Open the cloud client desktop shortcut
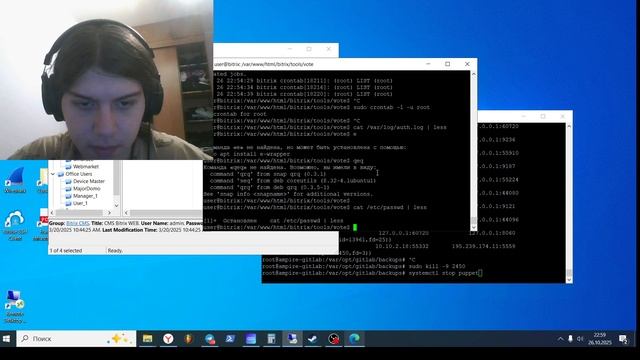 point(15,226)
